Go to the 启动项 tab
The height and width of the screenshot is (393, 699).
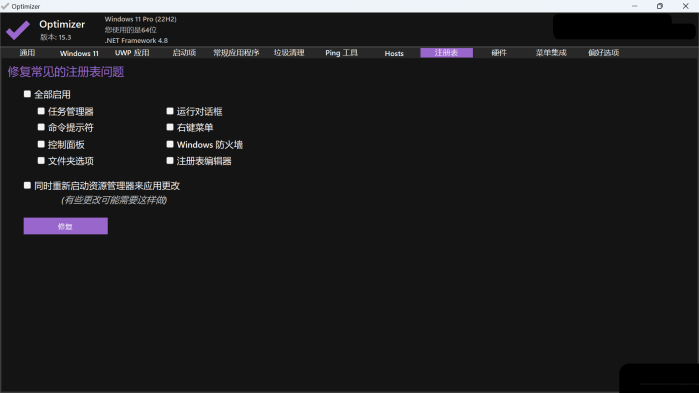point(184,53)
